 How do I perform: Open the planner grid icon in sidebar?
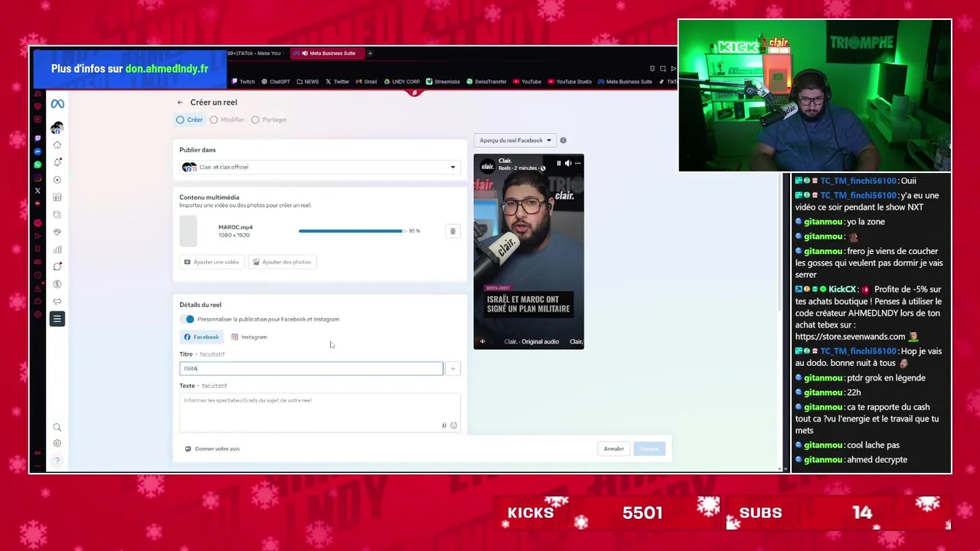pyautogui.click(x=57, y=197)
